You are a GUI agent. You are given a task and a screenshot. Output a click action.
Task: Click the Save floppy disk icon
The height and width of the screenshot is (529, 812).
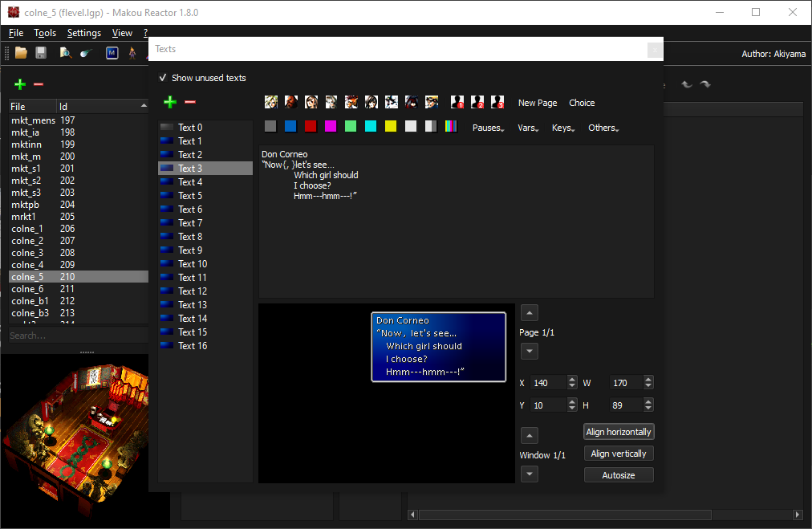point(41,53)
